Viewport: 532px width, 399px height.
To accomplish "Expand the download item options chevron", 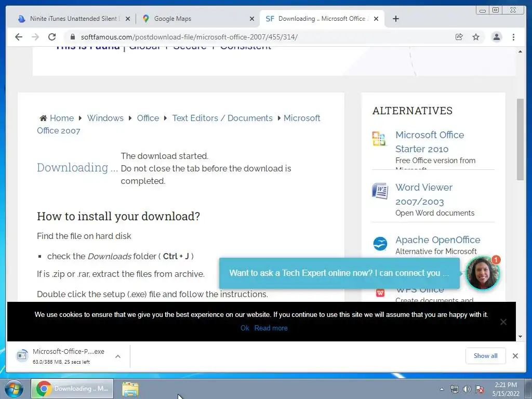I will (x=118, y=356).
